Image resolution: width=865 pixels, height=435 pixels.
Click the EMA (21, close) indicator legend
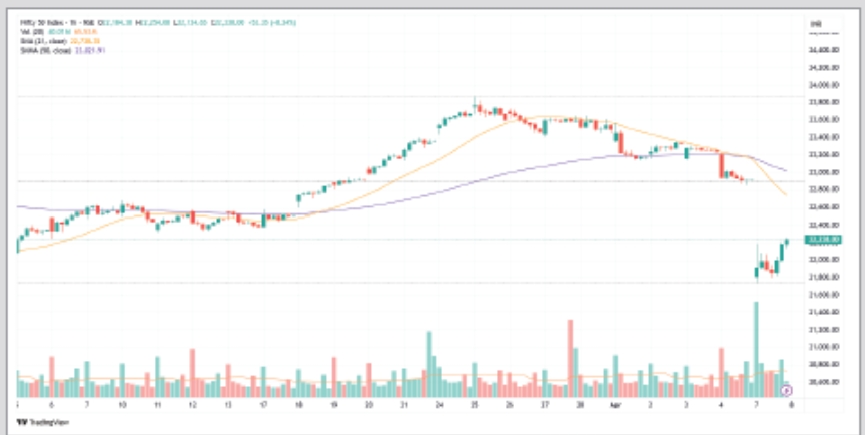pos(59,41)
